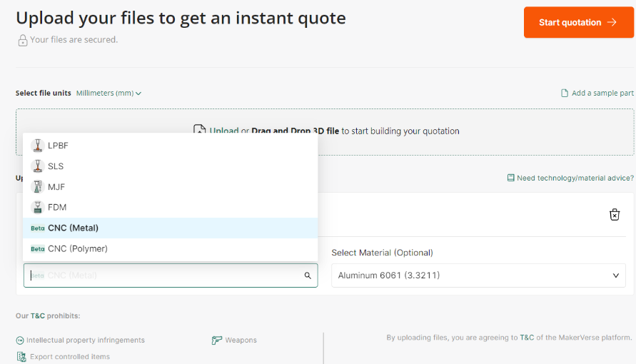Click the advice book icon
The width and height of the screenshot is (636, 364).
[510, 178]
